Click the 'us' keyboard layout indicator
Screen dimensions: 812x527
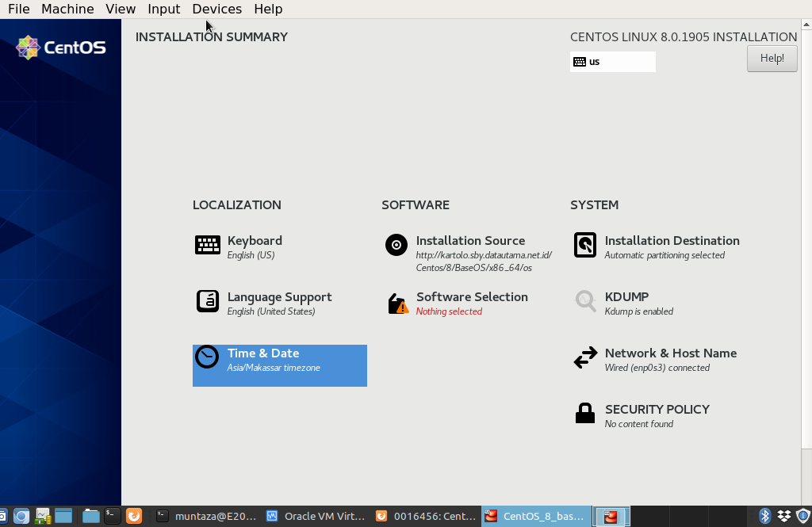click(613, 62)
